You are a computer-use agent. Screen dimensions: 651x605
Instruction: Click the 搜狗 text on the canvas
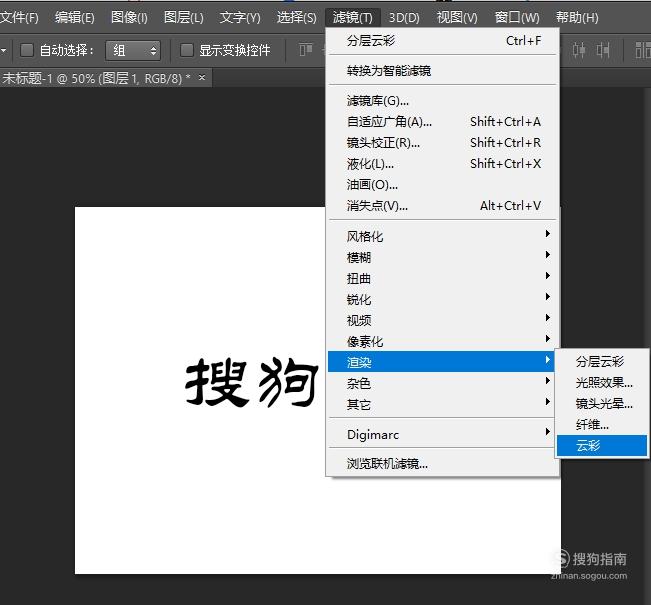click(252, 382)
